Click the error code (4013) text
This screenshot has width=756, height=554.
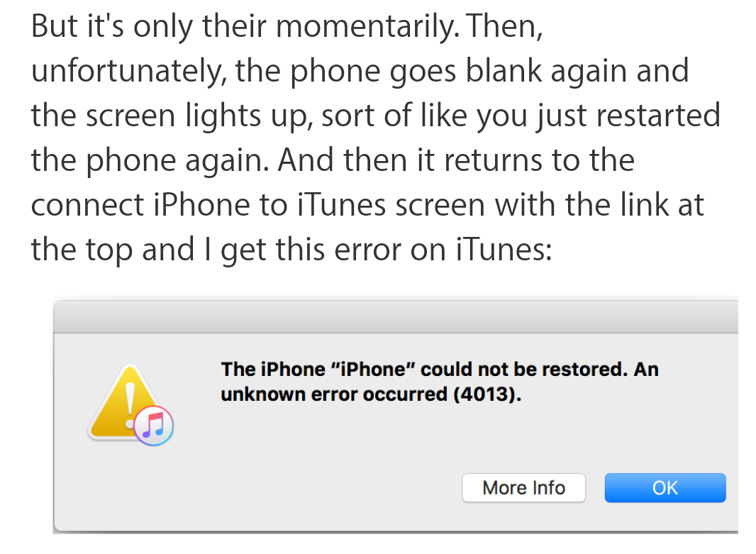point(487,394)
